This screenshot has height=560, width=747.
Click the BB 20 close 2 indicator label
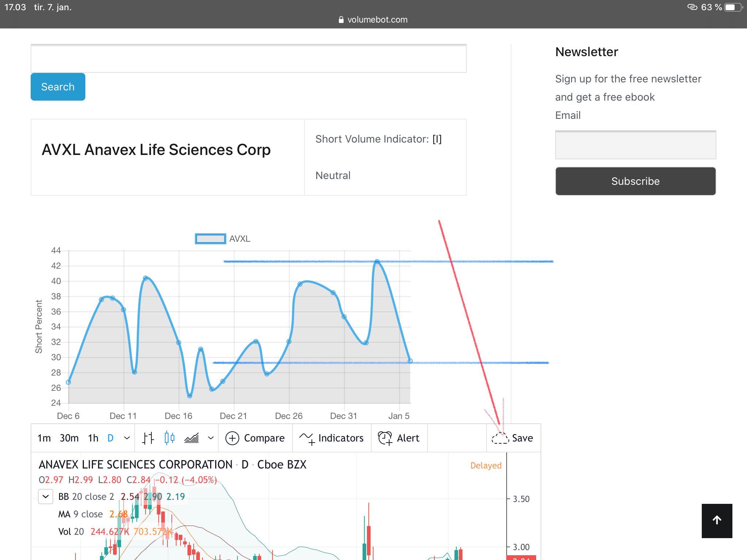point(86,497)
